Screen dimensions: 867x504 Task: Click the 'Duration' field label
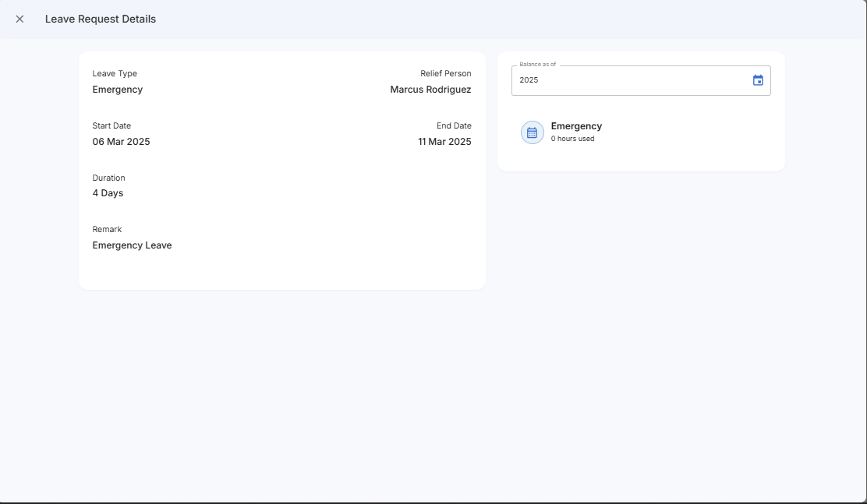coord(108,178)
